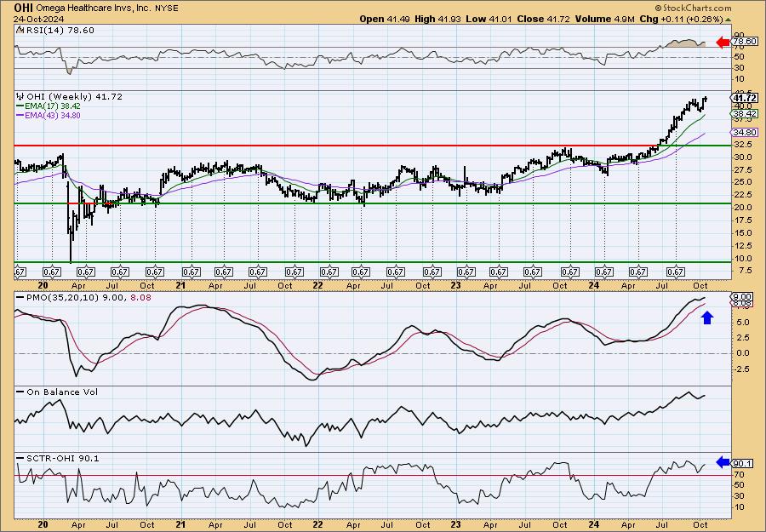Click the 34.80 EMA value tag on price axis
This screenshot has width=766, height=532.
(745, 133)
